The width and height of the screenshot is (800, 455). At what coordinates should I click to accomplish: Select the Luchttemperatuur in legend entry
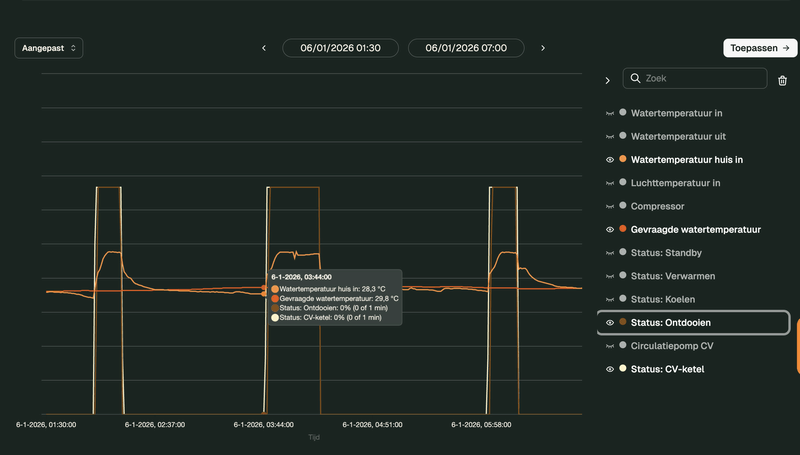(675, 183)
